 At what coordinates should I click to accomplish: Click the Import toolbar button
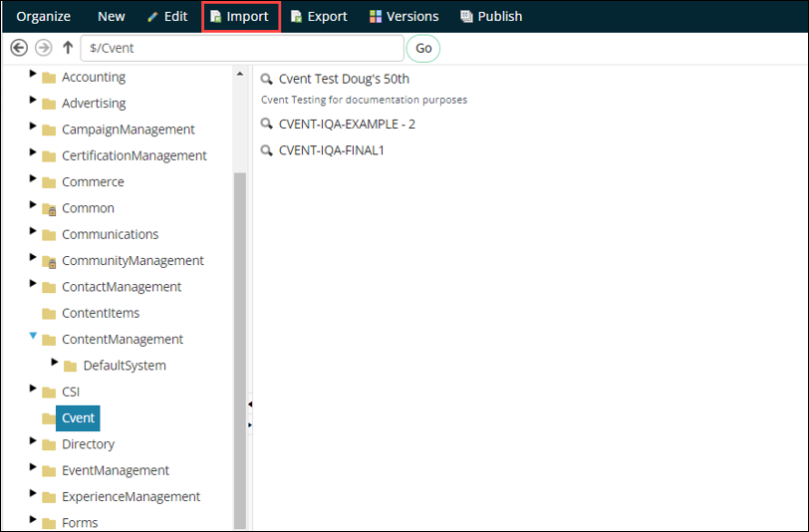[x=239, y=17]
